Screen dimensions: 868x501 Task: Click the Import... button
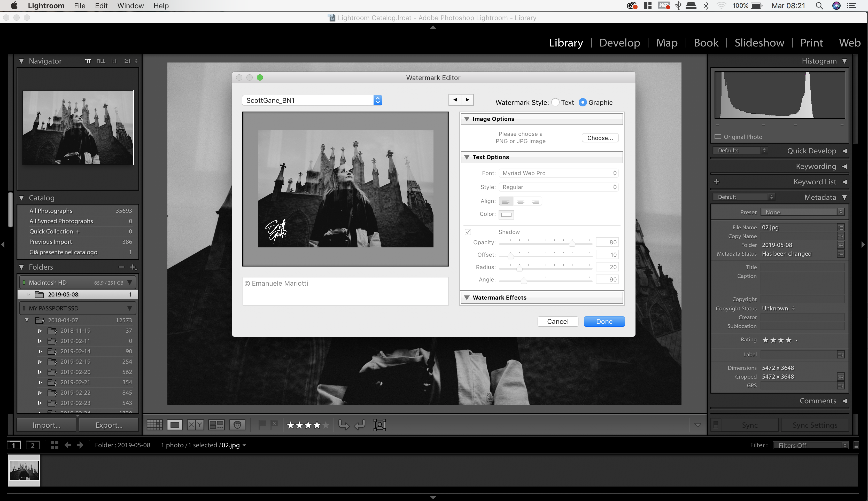[x=47, y=425]
